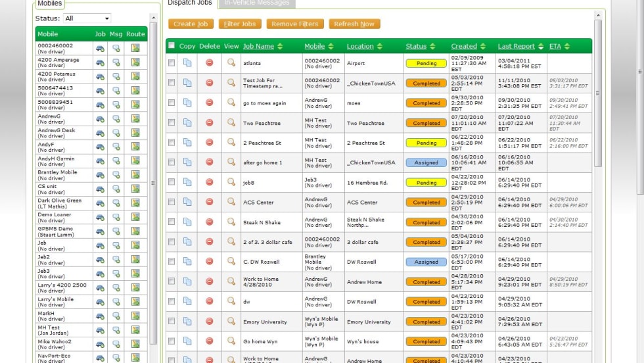Open the Status dropdown in Mobiles panel

coord(87,18)
